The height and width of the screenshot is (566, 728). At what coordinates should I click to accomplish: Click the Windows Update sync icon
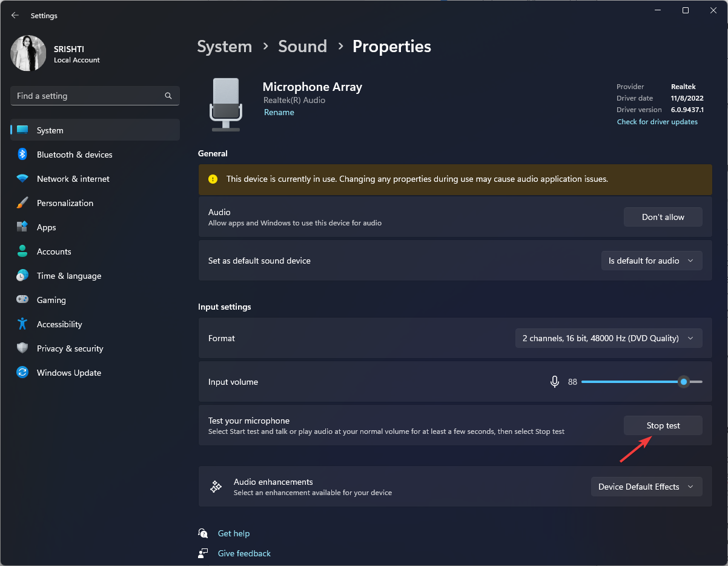22,373
